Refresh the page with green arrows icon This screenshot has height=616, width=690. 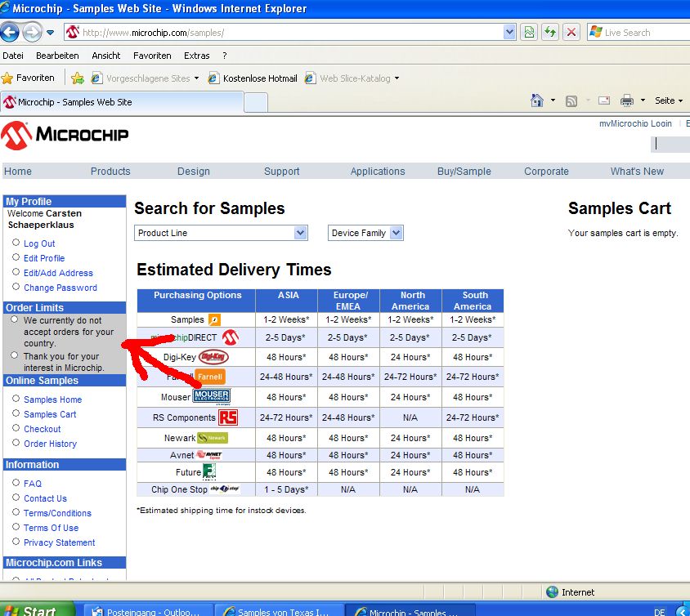(550, 32)
